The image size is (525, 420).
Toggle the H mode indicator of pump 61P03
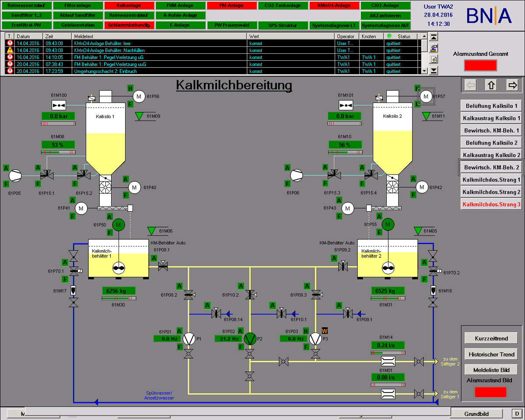[x=306, y=331]
